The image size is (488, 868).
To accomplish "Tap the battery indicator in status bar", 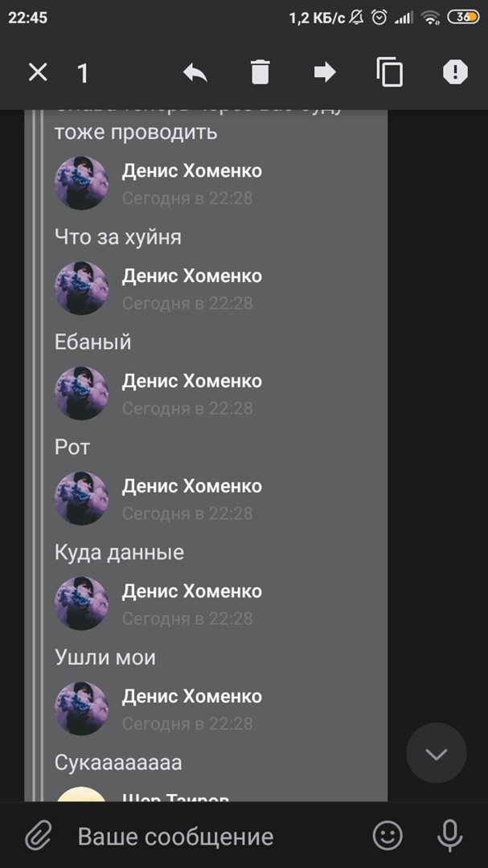I will pos(462,17).
